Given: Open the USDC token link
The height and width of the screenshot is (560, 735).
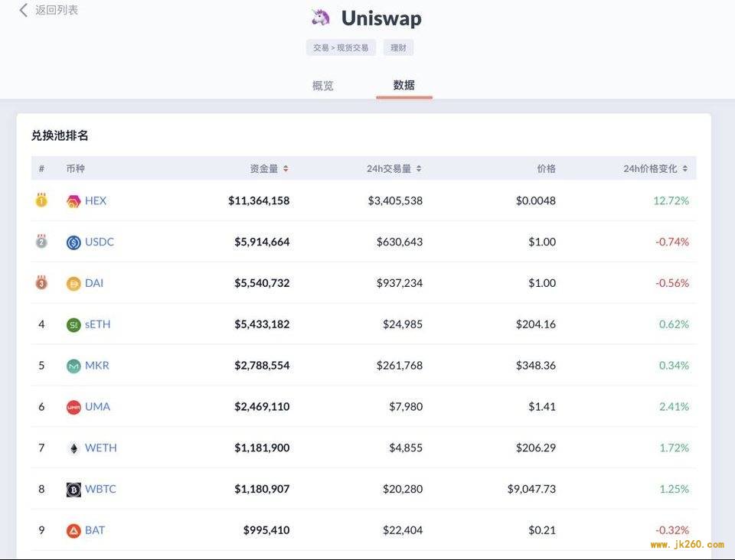Looking at the screenshot, I should pos(100,242).
